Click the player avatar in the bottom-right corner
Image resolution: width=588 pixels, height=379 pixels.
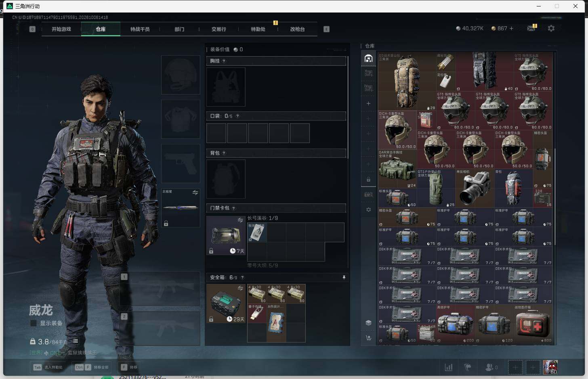(550, 367)
